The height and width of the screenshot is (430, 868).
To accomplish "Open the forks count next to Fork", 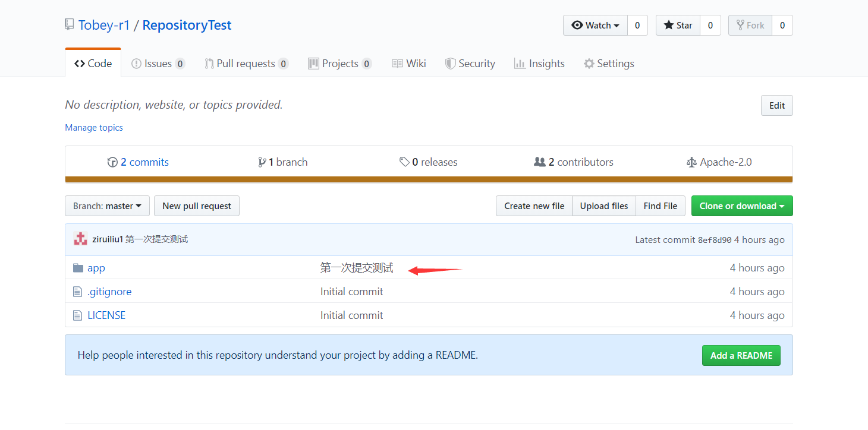I will [782, 25].
